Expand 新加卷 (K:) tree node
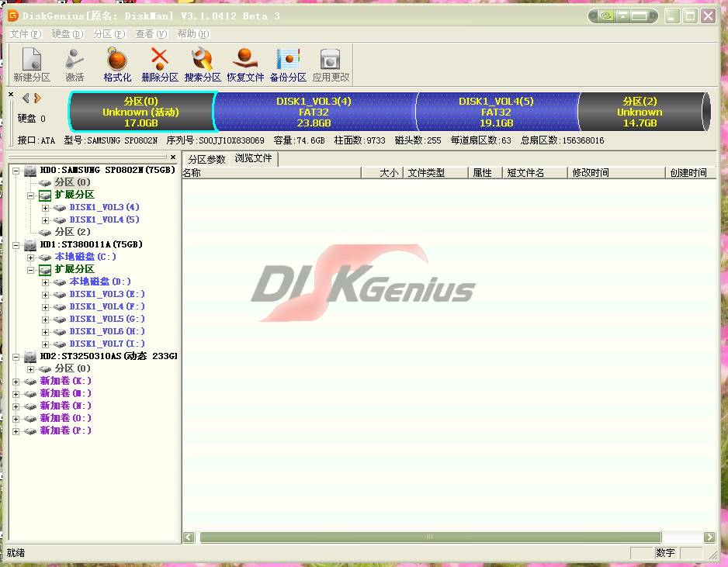The height and width of the screenshot is (567, 728). pyautogui.click(x=16, y=382)
